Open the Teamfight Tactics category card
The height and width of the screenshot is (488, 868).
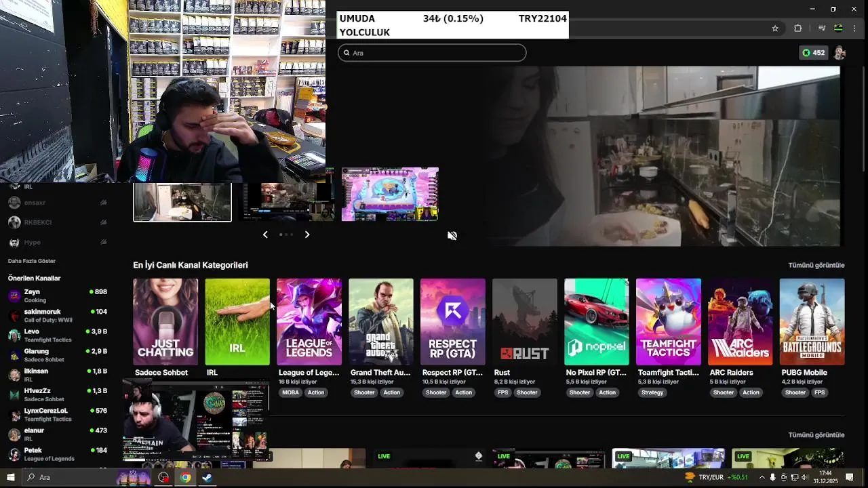[x=669, y=322]
